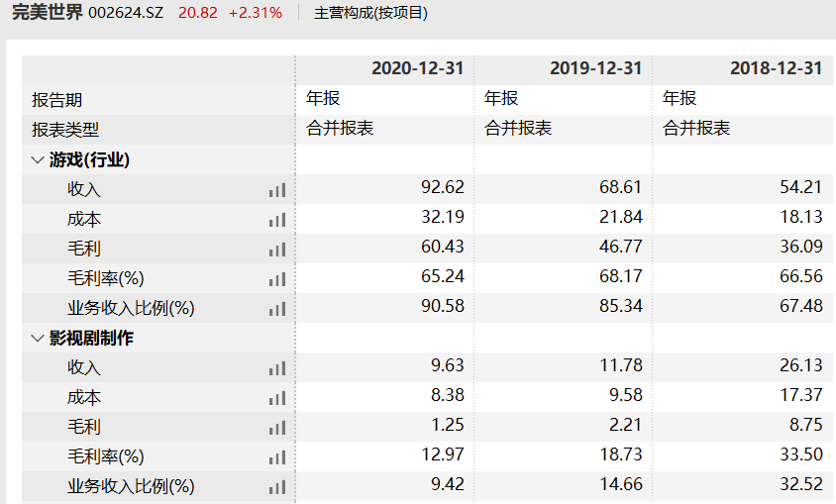836x504 pixels.
Task: Click stock code 002624.SZ
Action: [x=126, y=13]
